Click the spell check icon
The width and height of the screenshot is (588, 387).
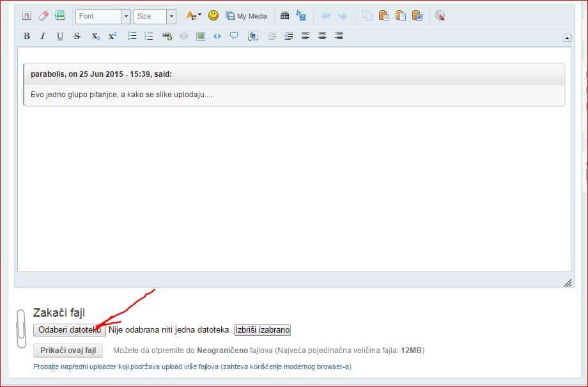click(x=440, y=16)
